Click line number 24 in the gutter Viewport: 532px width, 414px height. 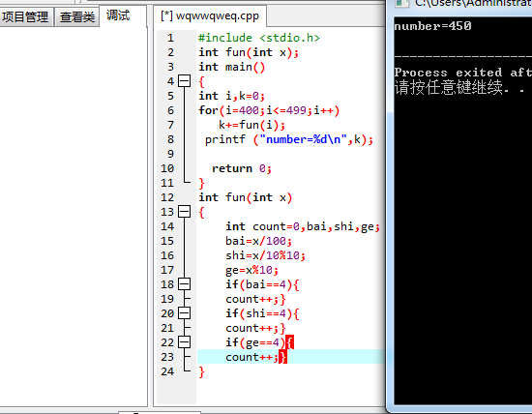tap(167, 371)
